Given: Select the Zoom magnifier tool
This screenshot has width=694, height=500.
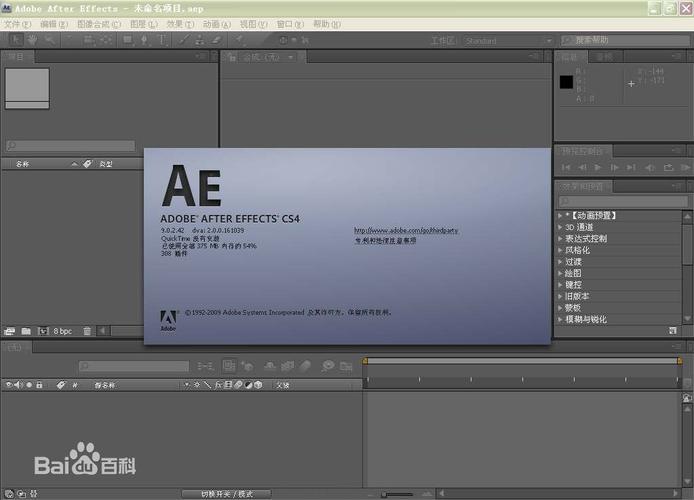Looking at the screenshot, I should click(x=49, y=40).
